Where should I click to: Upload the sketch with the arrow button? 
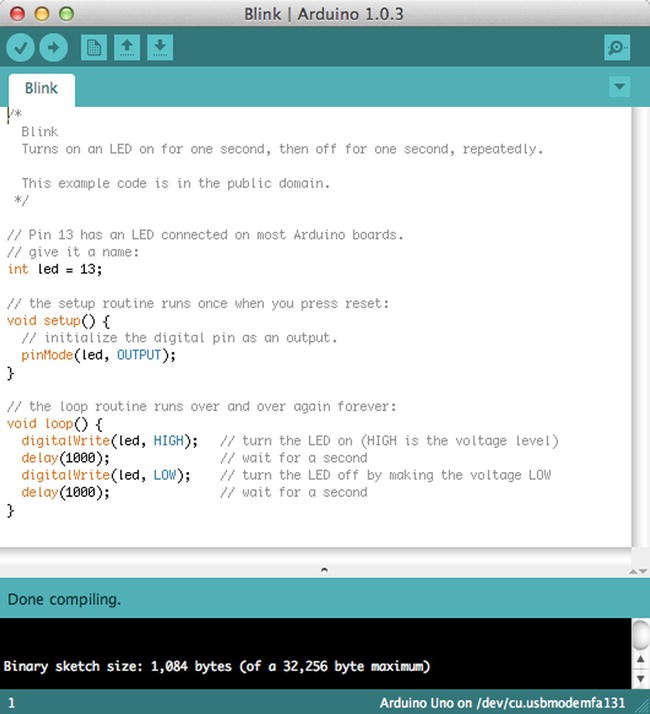[53, 47]
